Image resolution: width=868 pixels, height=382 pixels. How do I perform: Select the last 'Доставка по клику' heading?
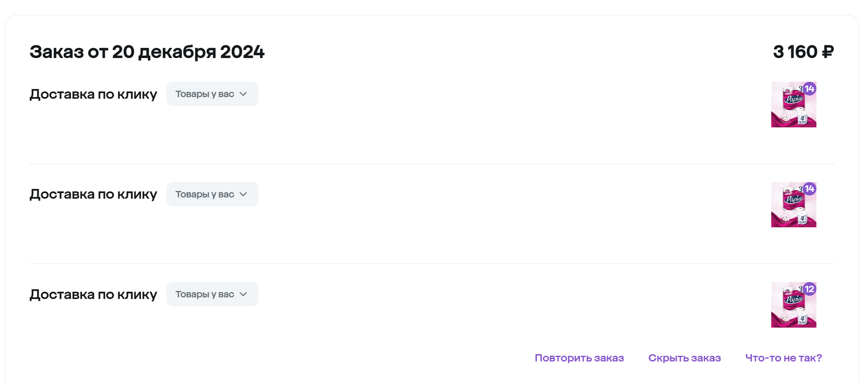(93, 294)
